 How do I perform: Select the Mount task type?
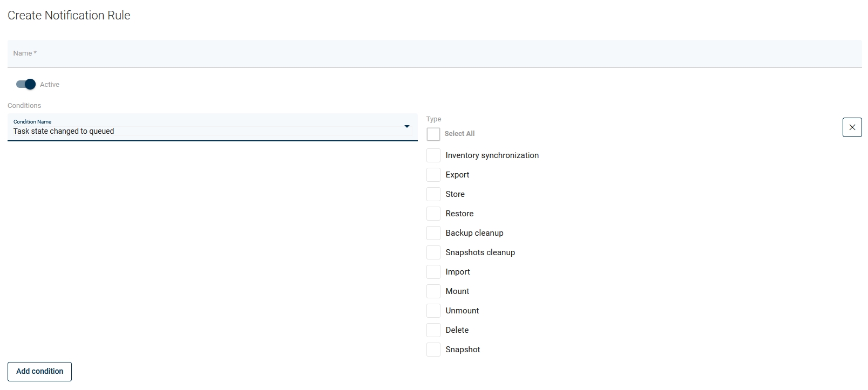pos(433,291)
